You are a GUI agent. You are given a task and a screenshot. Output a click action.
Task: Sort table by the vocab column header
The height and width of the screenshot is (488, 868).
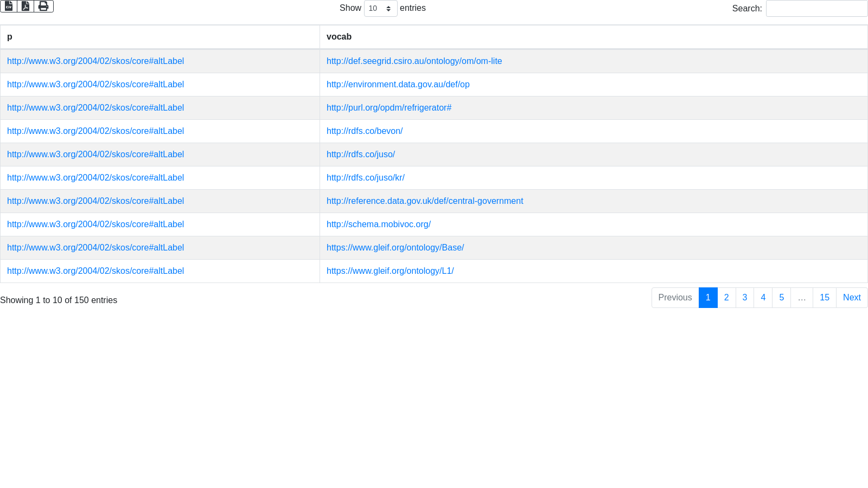tap(339, 37)
